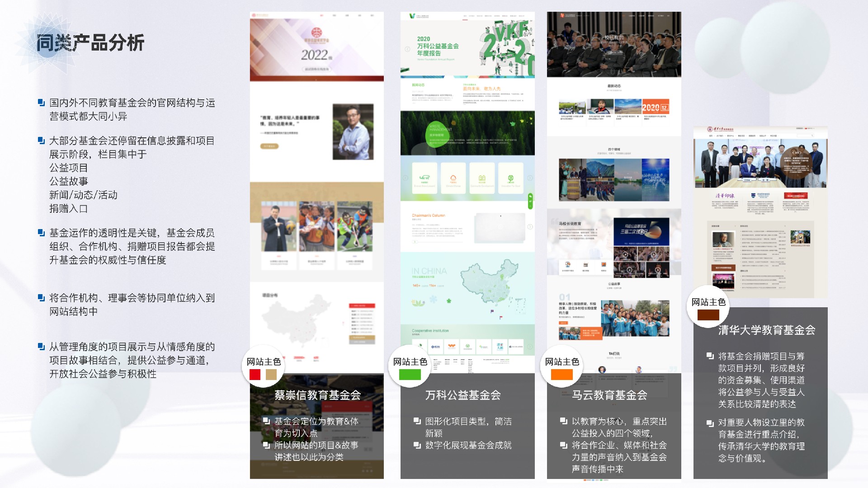Click the 公益项目 line in left list
This screenshot has width=868, height=488.
tap(69, 168)
